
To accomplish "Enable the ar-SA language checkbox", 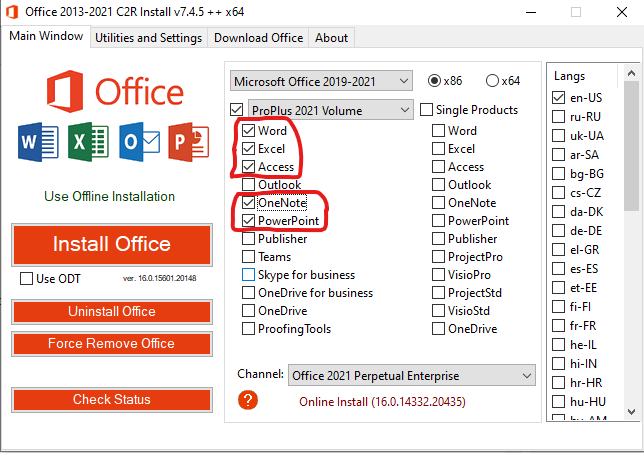I will pyautogui.click(x=559, y=155).
